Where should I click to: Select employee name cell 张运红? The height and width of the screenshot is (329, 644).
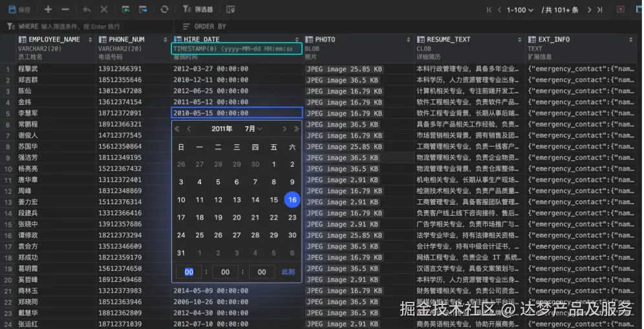(x=56, y=324)
